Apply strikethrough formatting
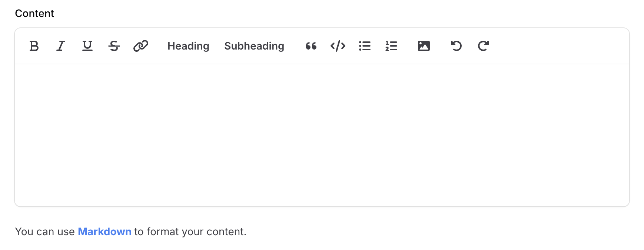This screenshot has width=644, height=250. pyautogui.click(x=114, y=46)
